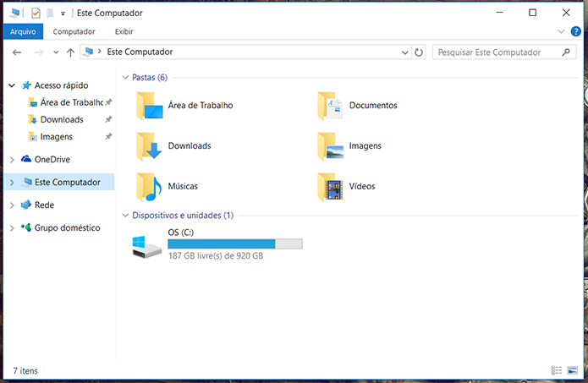Click the 187 GB livre(s) de 920 GB text
Image resolution: width=588 pixels, height=383 pixels.
tap(216, 256)
